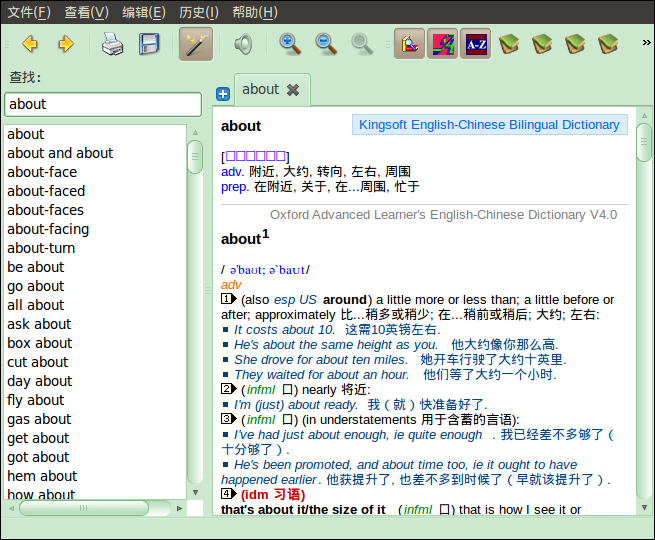
Task: Print the article using printer icon
Action: 112,44
